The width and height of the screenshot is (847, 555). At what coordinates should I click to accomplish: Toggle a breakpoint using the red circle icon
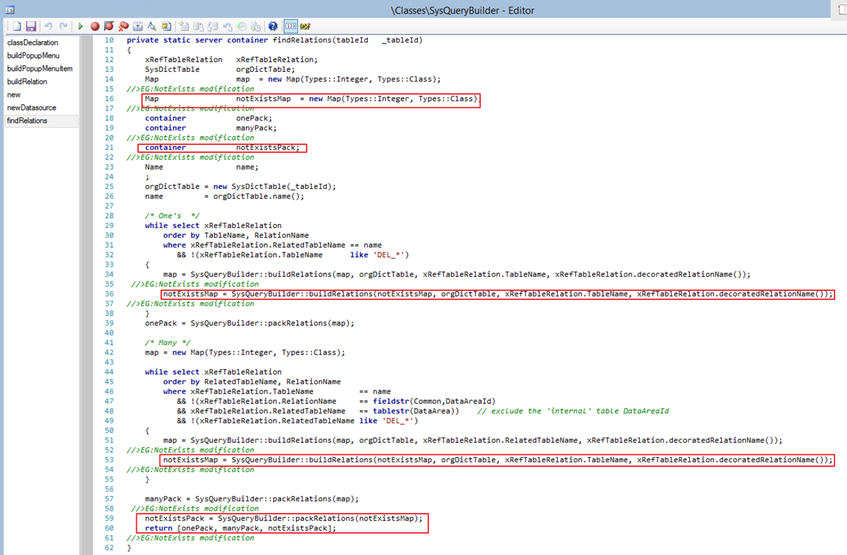click(x=95, y=25)
